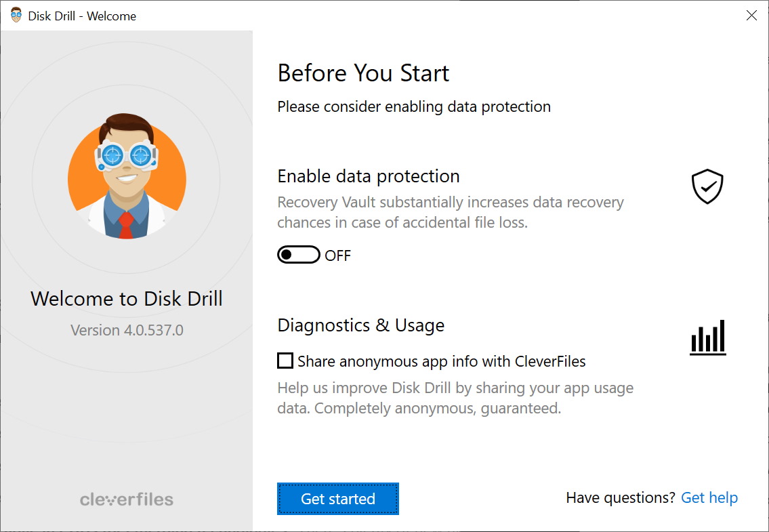Click the Enable data protection heading
Screen dimensions: 769x532
[x=369, y=176]
